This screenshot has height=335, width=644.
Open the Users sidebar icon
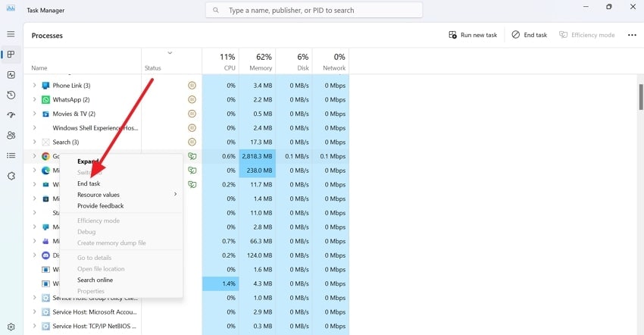(x=11, y=135)
